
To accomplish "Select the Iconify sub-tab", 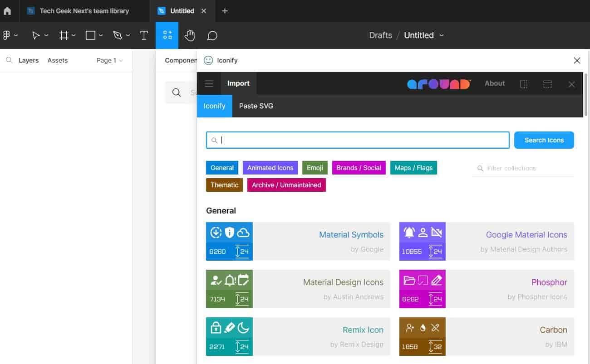I will (x=215, y=106).
